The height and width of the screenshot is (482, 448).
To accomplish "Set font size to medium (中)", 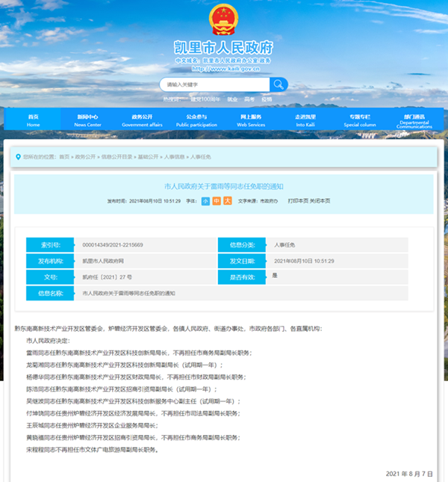I will coord(217,201).
